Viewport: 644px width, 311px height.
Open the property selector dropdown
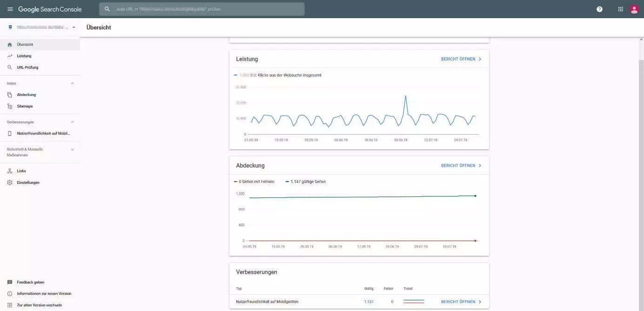[x=74, y=27]
